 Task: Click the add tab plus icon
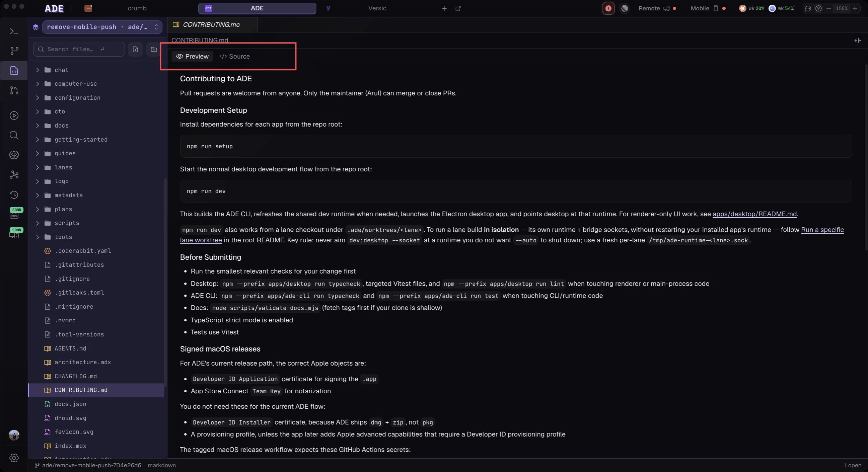point(444,8)
